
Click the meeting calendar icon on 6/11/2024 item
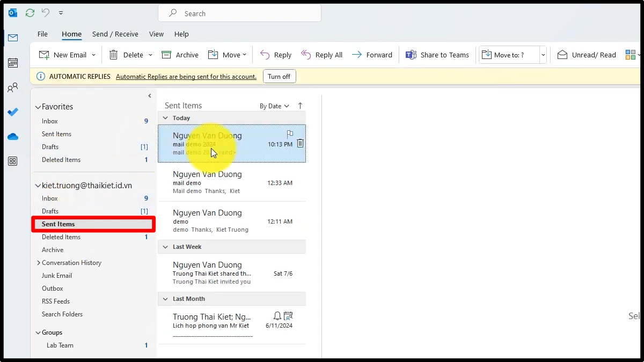[x=288, y=316]
